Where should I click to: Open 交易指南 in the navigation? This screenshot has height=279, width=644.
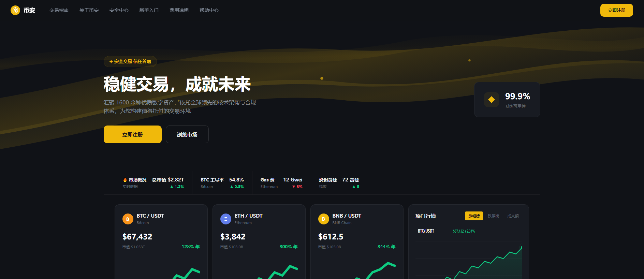[x=59, y=10]
